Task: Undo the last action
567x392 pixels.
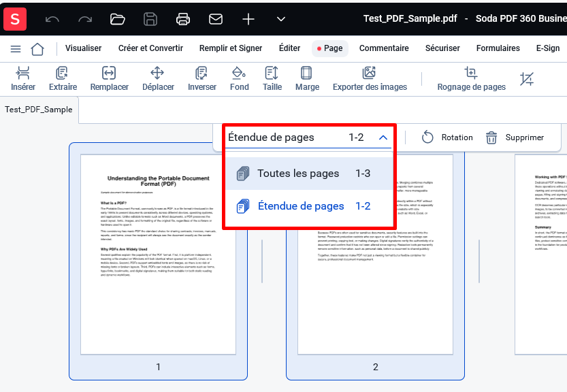Action: (52, 19)
